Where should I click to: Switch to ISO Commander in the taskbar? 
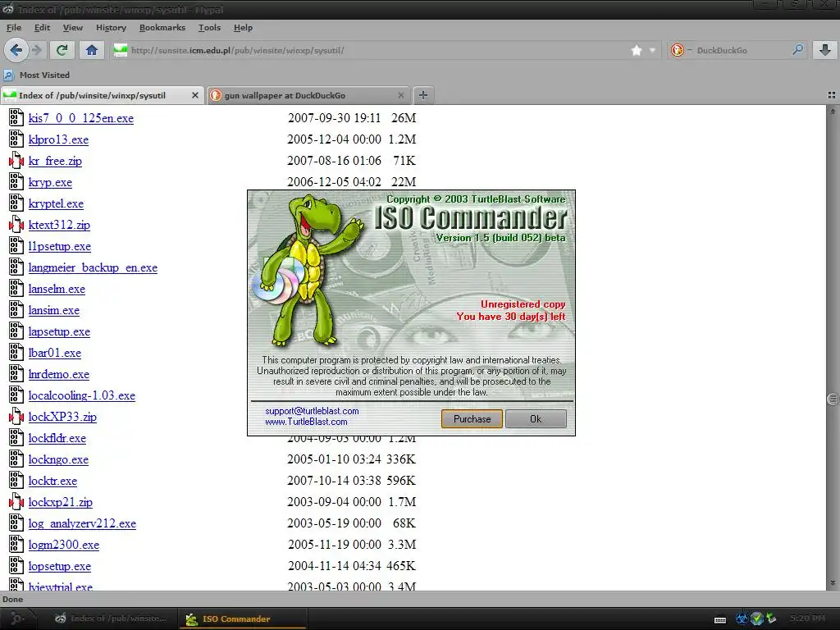tap(243, 619)
